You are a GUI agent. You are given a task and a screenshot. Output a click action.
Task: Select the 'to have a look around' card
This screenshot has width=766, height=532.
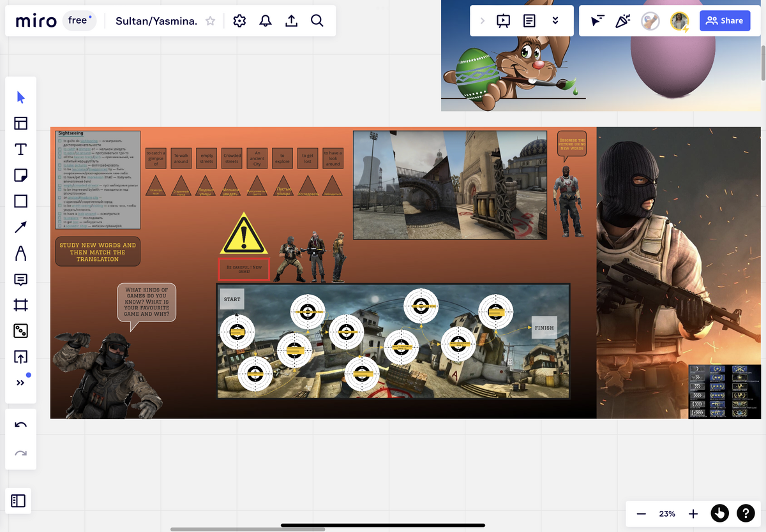(333, 158)
